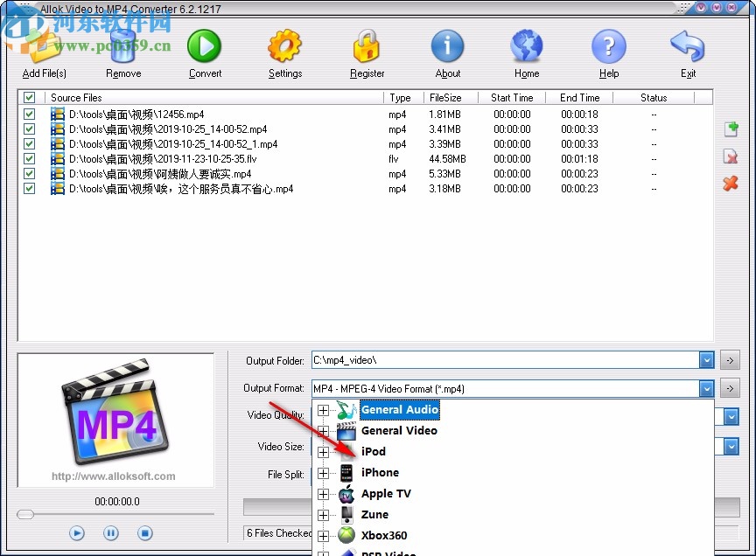Uncheck the 2019-11-23-10-25-35.flv checkbox
The width and height of the screenshot is (756, 556).
(x=29, y=159)
